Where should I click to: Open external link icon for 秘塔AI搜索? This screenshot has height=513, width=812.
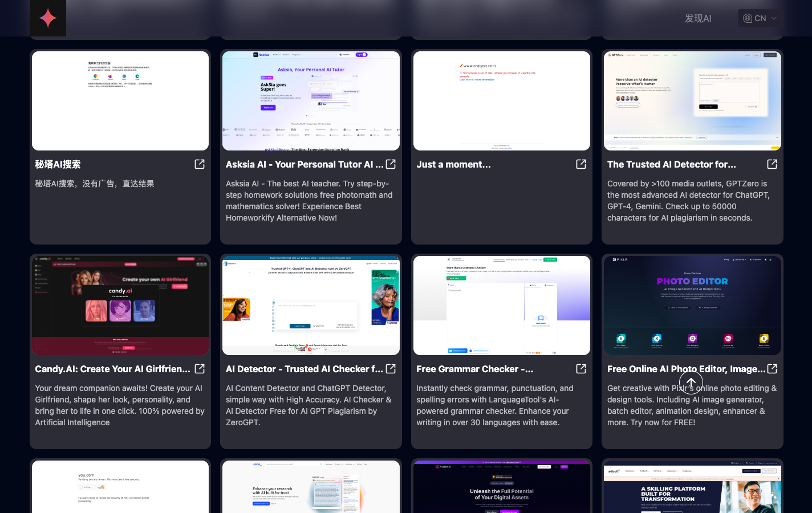(200, 164)
